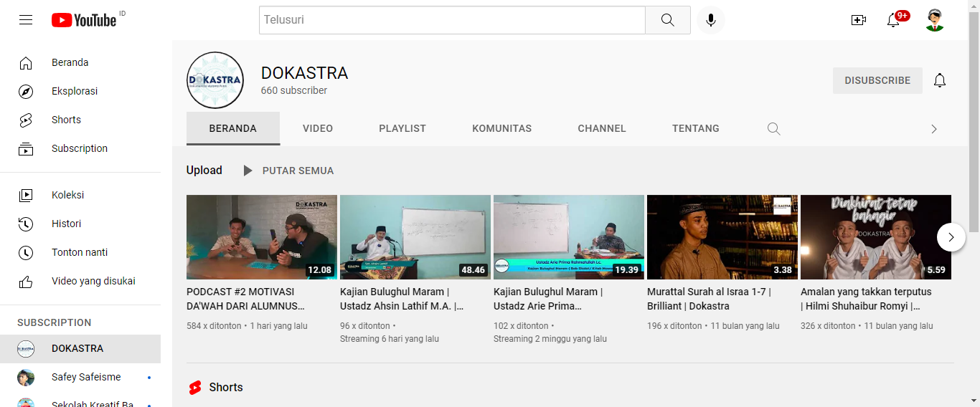Image resolution: width=980 pixels, height=407 pixels.
Task: Click the Telusuri search input field
Action: pos(452,20)
